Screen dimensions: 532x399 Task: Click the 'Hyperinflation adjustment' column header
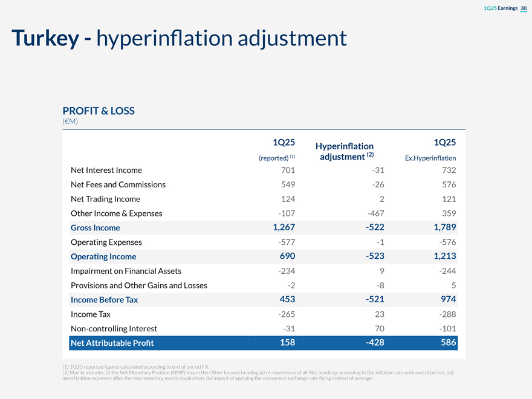[345, 151]
